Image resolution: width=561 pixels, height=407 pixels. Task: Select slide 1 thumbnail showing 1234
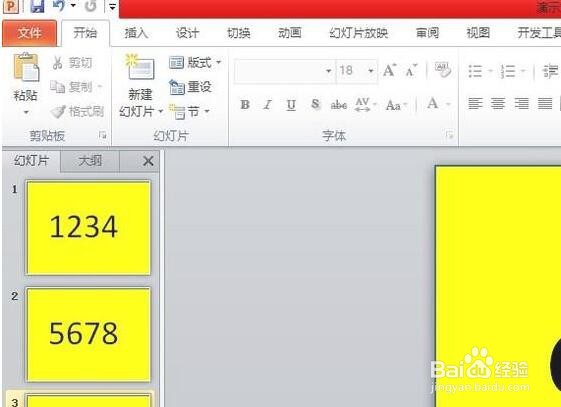88,228
